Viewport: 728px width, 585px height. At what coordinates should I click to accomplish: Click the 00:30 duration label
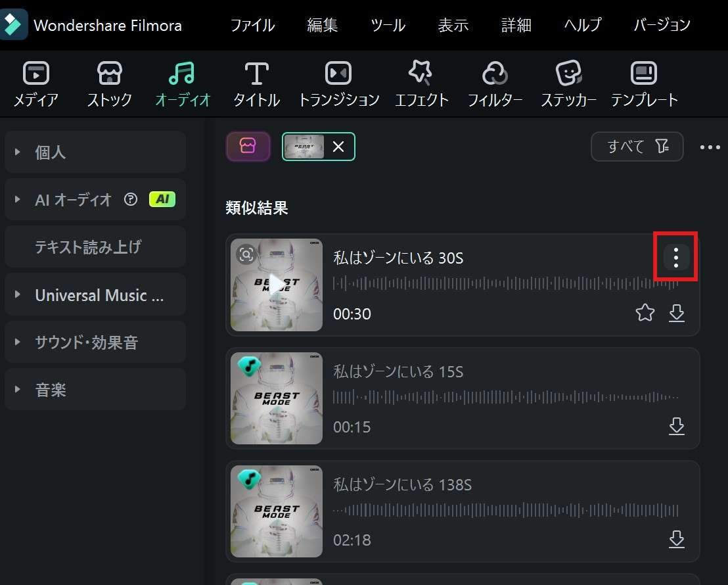352,314
